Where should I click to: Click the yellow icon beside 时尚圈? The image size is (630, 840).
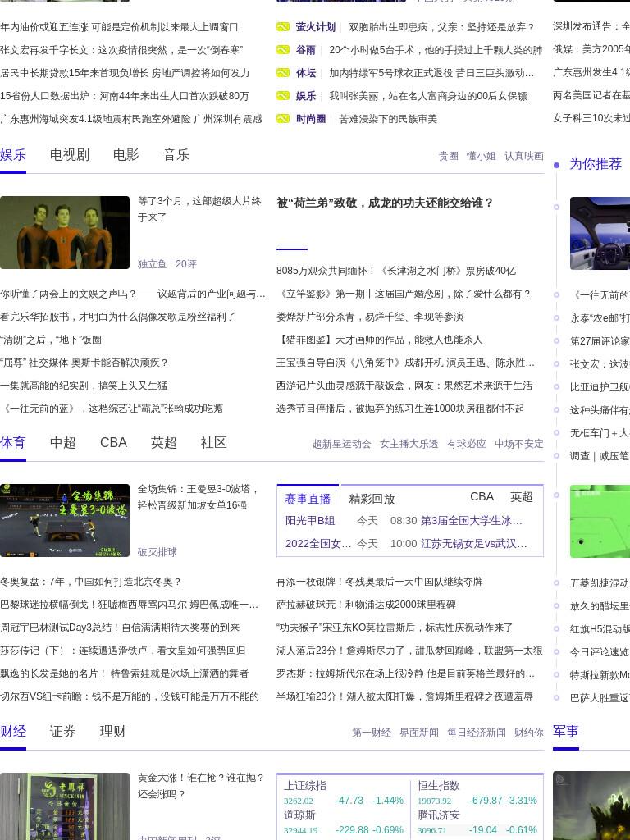point(283,119)
